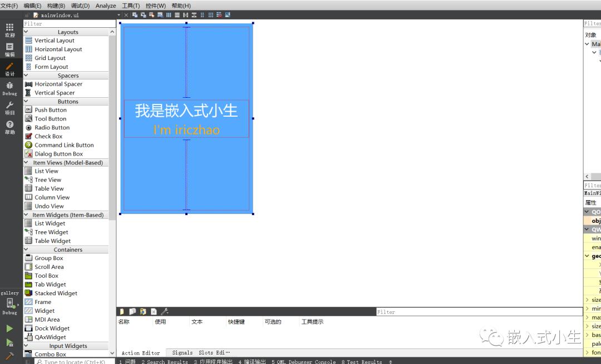The height and width of the screenshot is (364, 601).
Task: Switch to Edit Buddies mode in toolbar
Action: click(152, 15)
